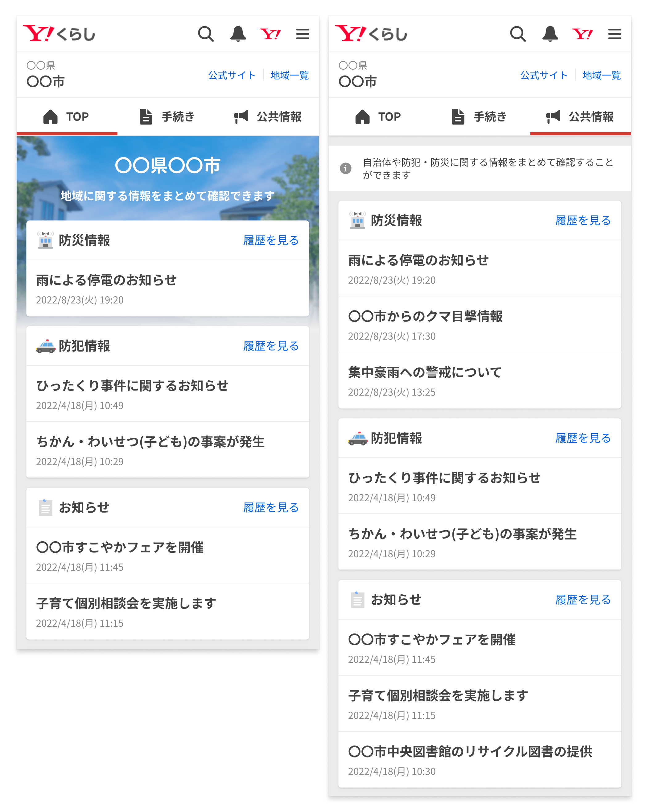Viewport: 647px width, 812px height.
Task: Open 公式サイト link in left screen
Action: tap(232, 75)
